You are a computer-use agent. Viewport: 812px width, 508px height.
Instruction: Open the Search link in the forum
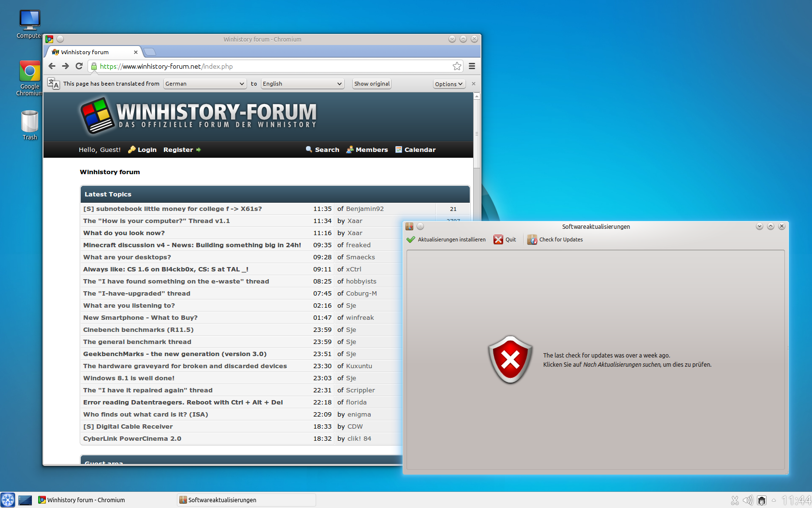point(327,150)
